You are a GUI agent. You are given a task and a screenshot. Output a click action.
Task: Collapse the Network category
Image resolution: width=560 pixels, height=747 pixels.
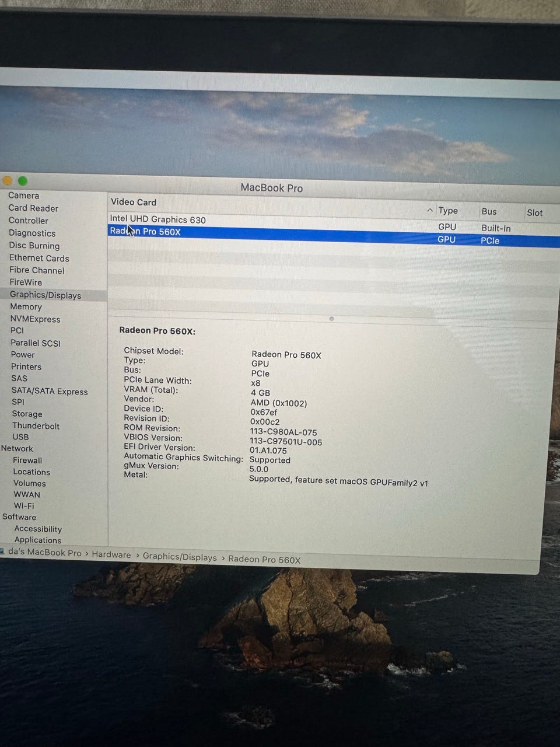tap(17, 449)
